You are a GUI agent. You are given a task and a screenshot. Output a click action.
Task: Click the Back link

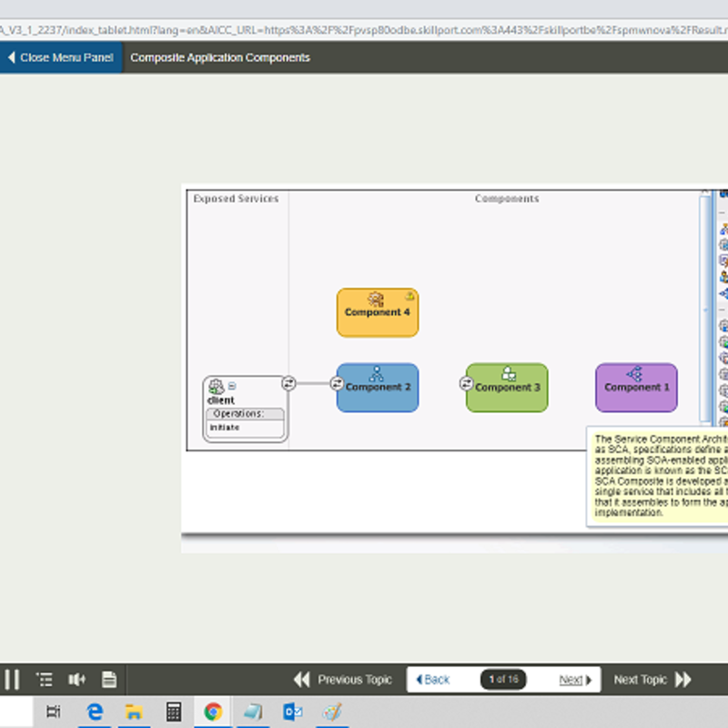433,679
